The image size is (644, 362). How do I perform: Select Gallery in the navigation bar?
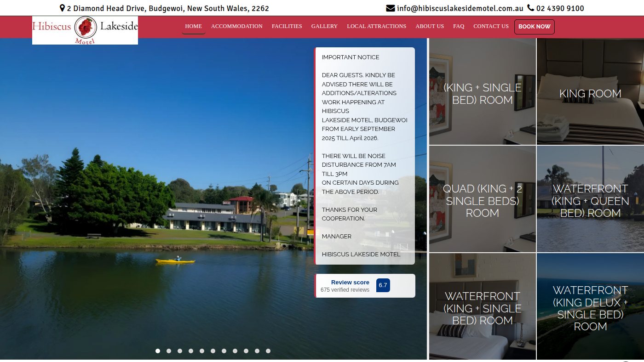tap(324, 26)
